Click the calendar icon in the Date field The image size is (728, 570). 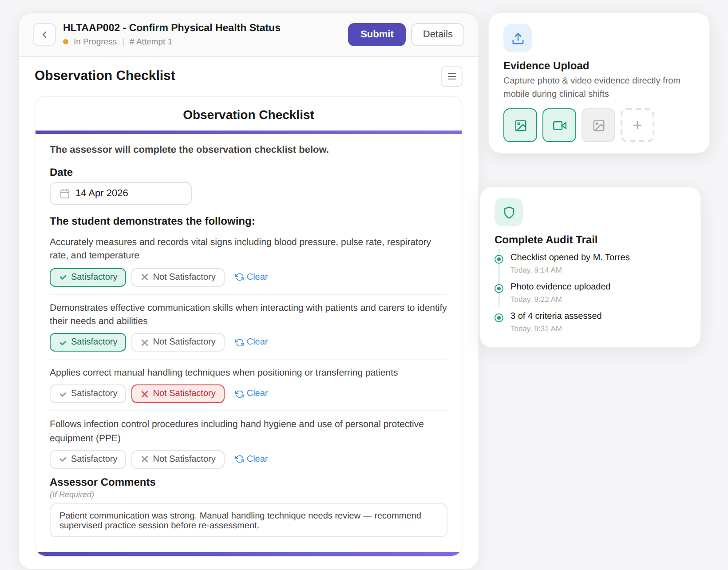coord(65,194)
